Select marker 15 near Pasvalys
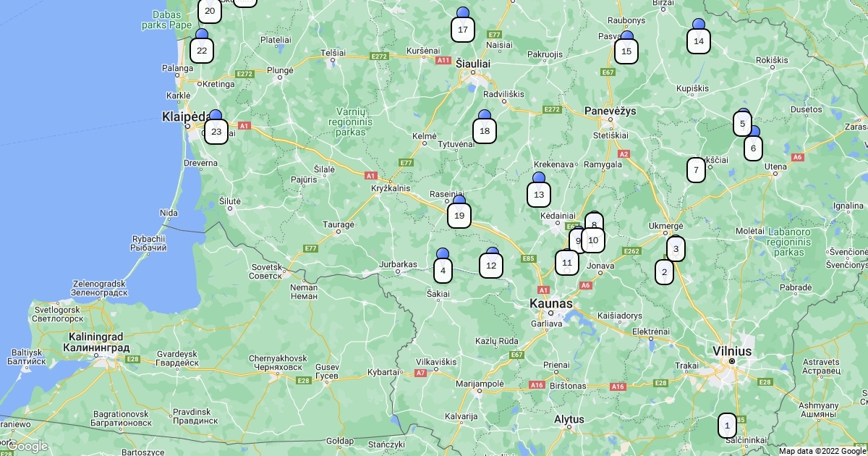Screen dimensions: 868x456 point(626,51)
